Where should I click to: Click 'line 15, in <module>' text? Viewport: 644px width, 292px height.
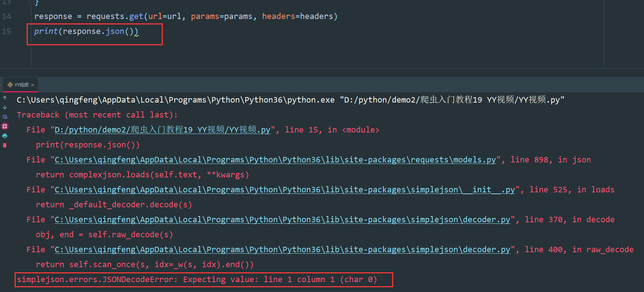click(332, 130)
